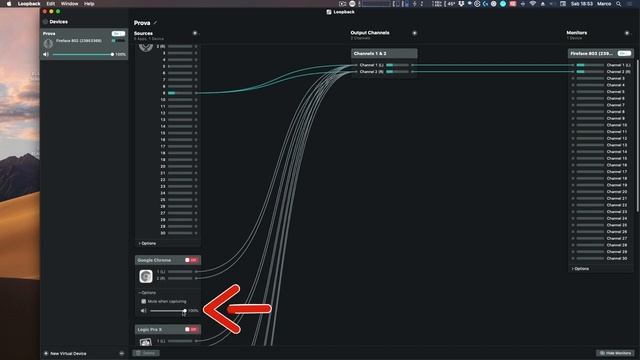
Task: Click the output Channel 1 (L) level meter
Action: [397, 65]
